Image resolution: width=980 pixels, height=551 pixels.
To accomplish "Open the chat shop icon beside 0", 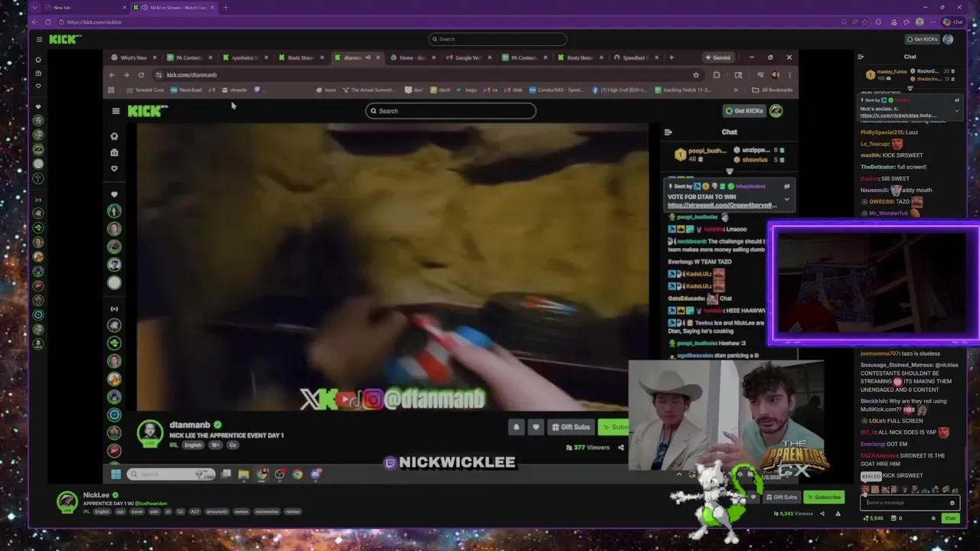I will tap(893, 518).
